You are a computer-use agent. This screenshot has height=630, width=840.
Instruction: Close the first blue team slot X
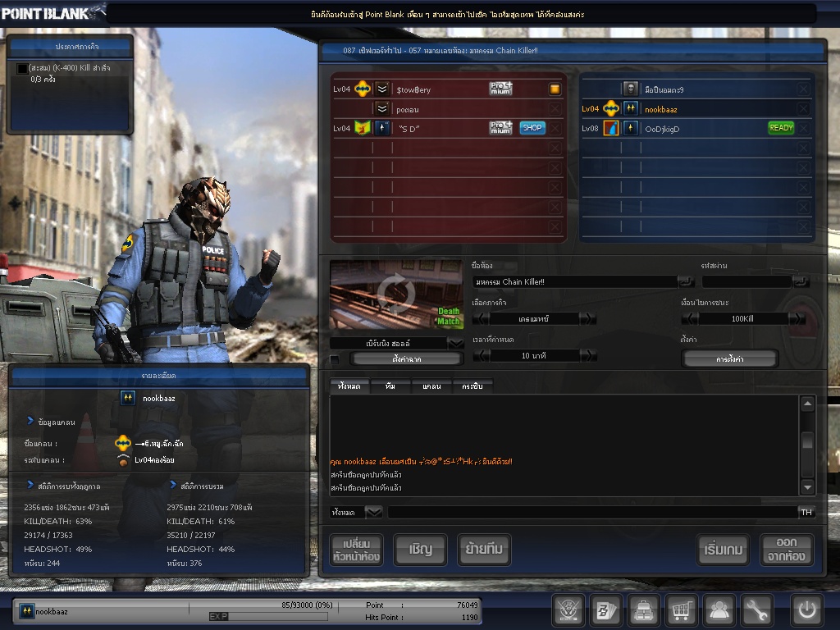pyautogui.click(x=803, y=89)
